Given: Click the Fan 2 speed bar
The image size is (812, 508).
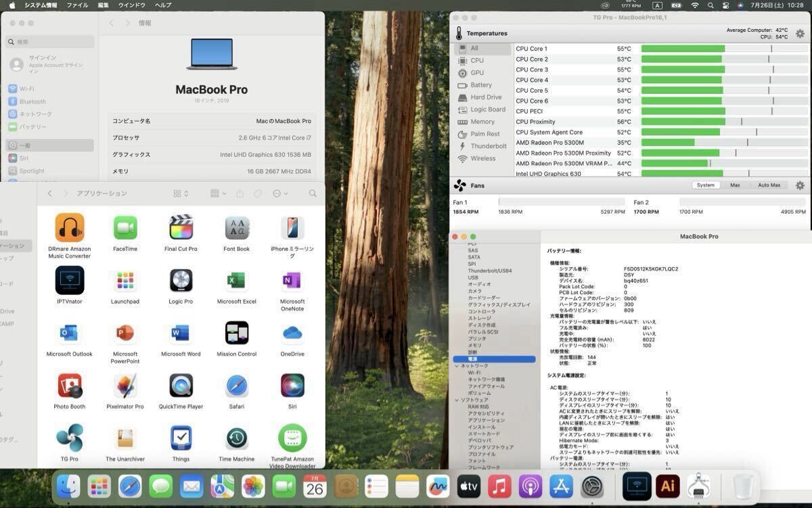Looking at the screenshot, I should pos(742,202).
